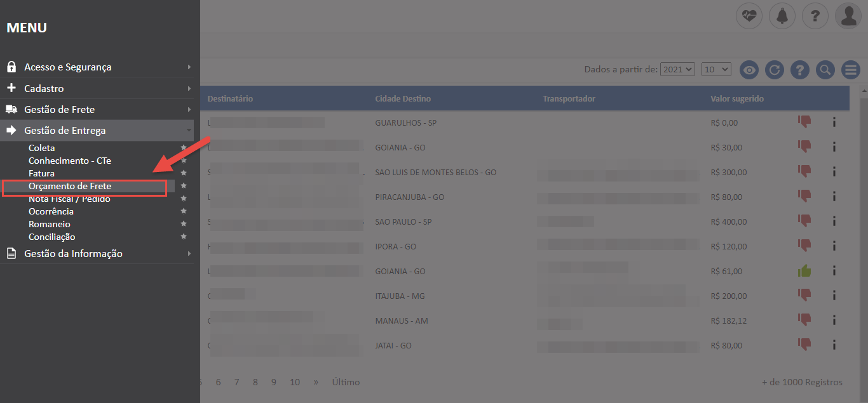Viewport: 868px width, 403px height.
Task: Click the heartbeat health monitor icon
Action: (x=749, y=16)
